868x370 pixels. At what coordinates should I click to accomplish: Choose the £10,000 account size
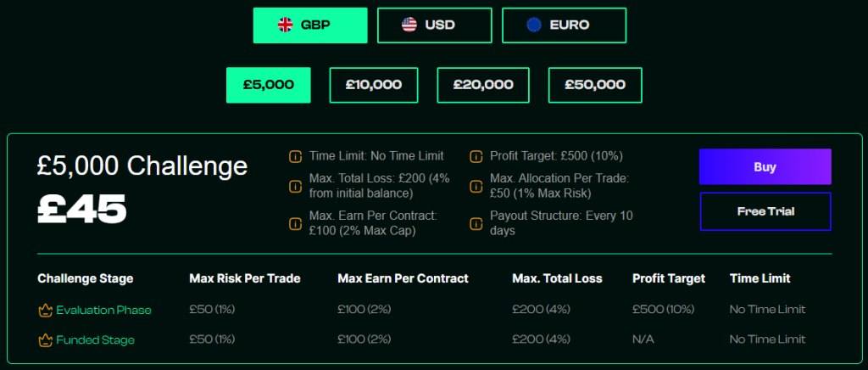click(x=374, y=85)
